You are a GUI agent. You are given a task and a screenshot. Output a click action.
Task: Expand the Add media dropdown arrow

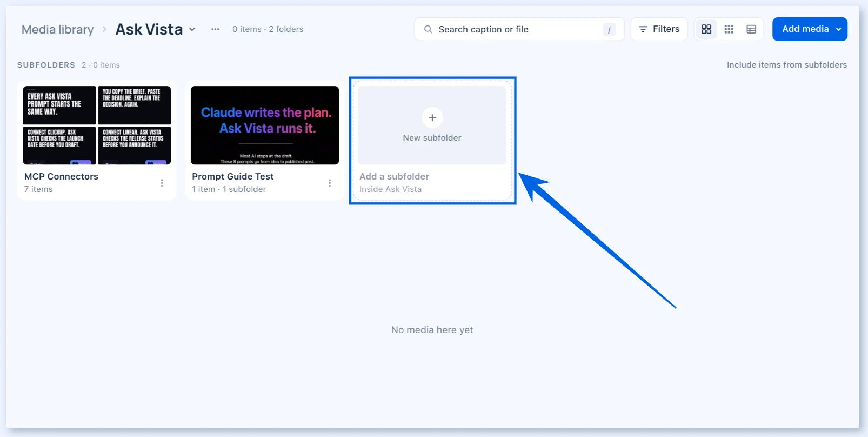point(838,29)
